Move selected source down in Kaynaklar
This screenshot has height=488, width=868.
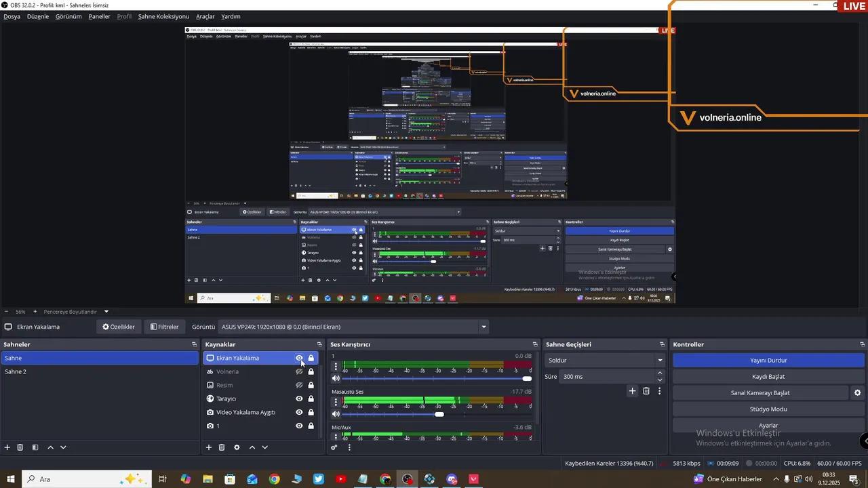click(265, 447)
